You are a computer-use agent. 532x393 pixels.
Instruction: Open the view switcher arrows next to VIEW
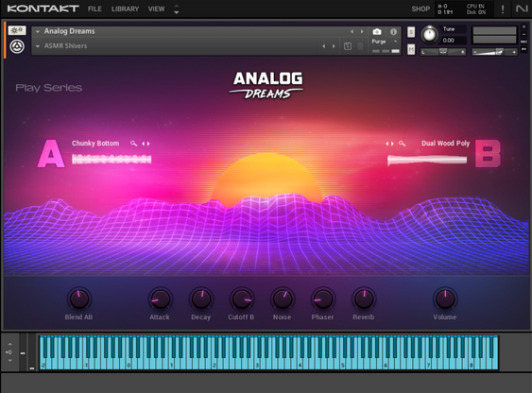click(x=177, y=9)
